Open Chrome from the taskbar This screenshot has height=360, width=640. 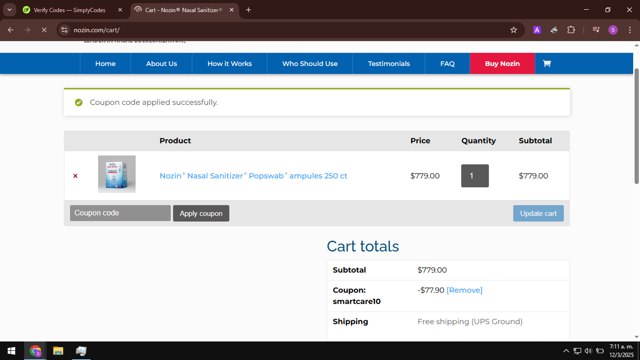click(35, 351)
